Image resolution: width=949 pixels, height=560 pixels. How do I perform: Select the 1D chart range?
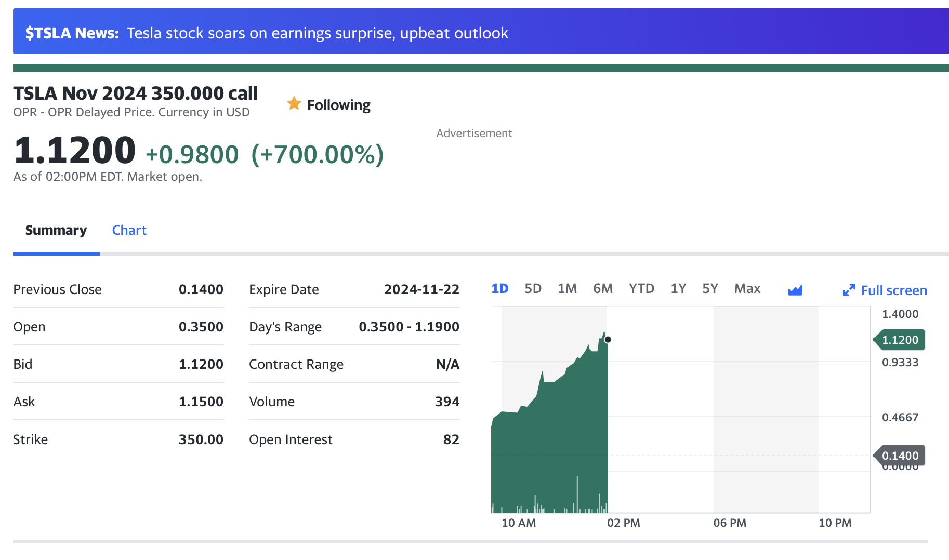(500, 288)
